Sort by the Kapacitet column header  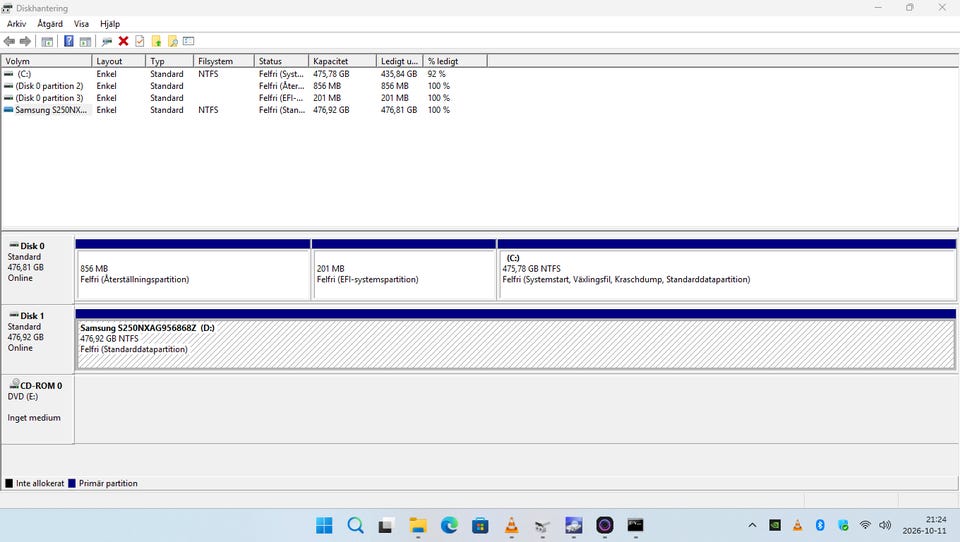(342, 61)
